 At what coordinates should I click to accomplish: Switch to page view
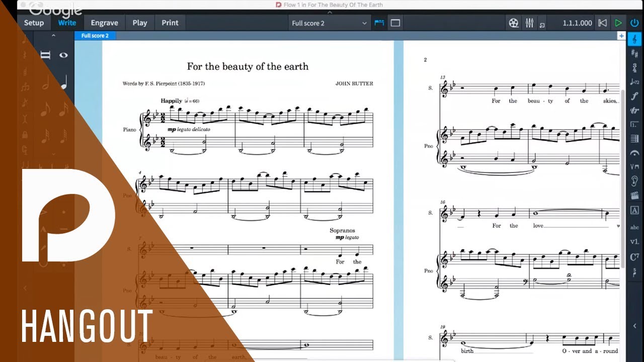click(x=395, y=23)
